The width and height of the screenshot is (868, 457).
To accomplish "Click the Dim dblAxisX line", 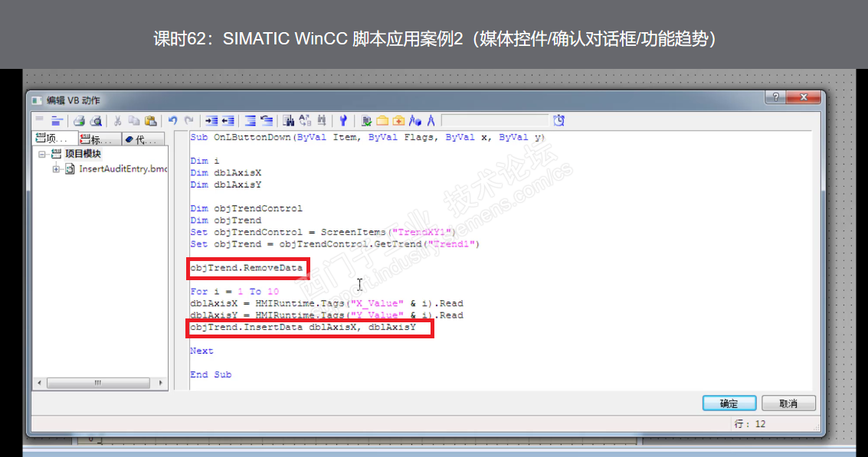I will pyautogui.click(x=226, y=173).
